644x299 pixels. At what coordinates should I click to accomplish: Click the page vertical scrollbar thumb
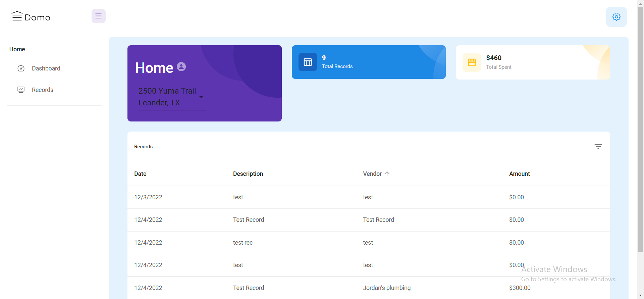click(x=640, y=129)
